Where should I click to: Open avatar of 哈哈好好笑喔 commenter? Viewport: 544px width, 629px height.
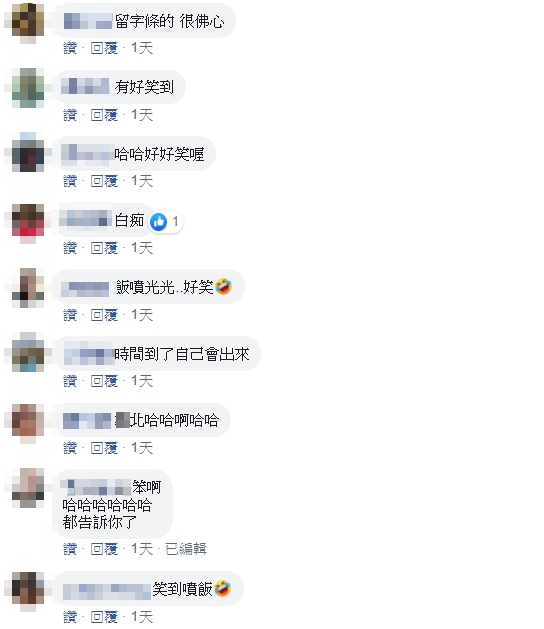(28, 154)
